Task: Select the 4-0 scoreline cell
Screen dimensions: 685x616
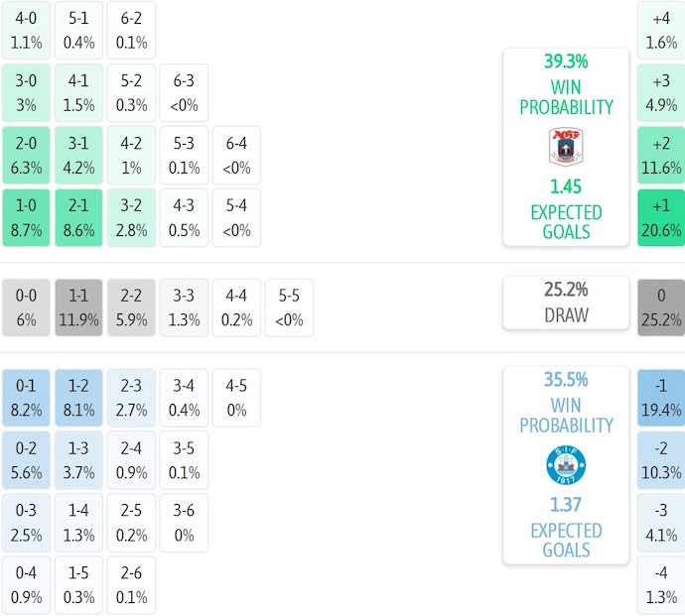Action: (x=27, y=30)
